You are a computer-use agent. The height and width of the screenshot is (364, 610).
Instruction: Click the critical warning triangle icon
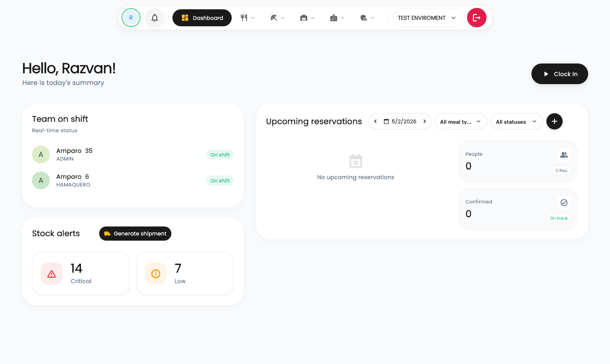pyautogui.click(x=52, y=274)
